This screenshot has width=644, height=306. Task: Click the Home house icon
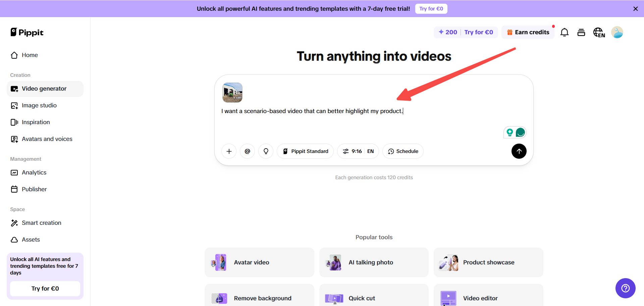point(14,55)
